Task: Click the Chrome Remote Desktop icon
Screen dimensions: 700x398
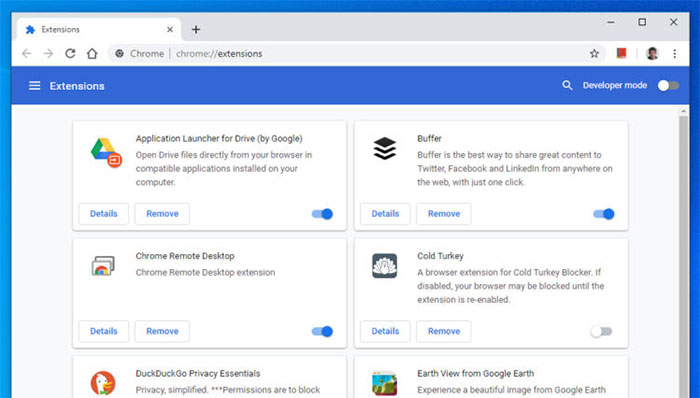Action: [x=103, y=265]
